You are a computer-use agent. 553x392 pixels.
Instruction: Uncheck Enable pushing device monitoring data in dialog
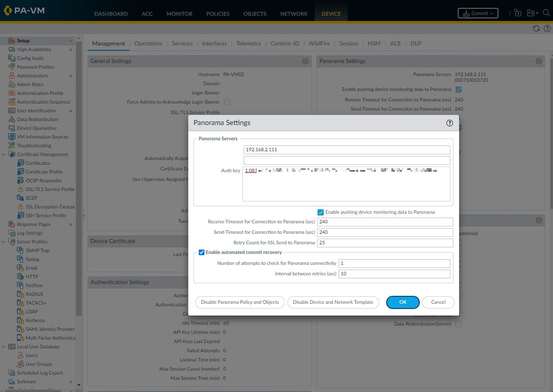point(321,212)
